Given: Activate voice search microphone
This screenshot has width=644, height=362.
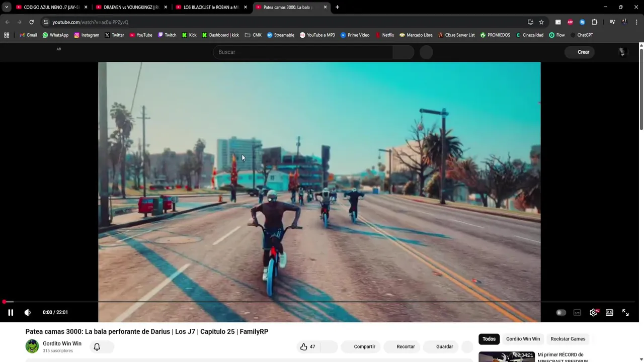Looking at the screenshot, I should coord(426,52).
